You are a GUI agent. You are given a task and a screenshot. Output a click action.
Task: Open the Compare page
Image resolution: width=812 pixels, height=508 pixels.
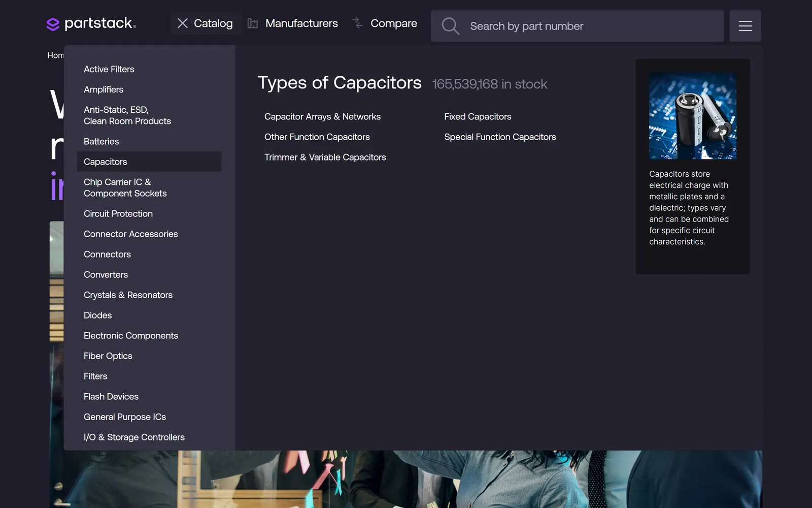point(394,23)
